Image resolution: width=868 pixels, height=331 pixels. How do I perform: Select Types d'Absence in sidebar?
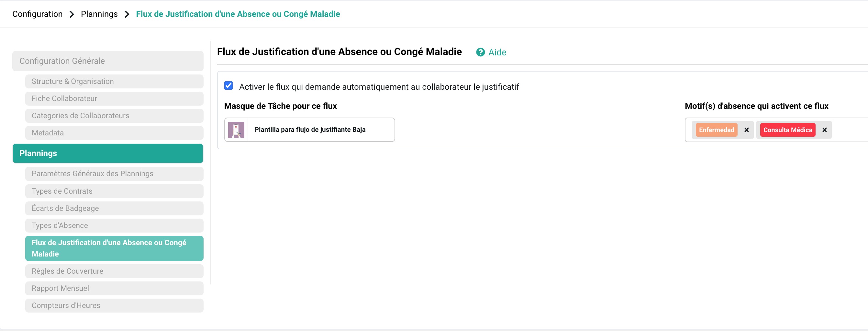point(114,225)
